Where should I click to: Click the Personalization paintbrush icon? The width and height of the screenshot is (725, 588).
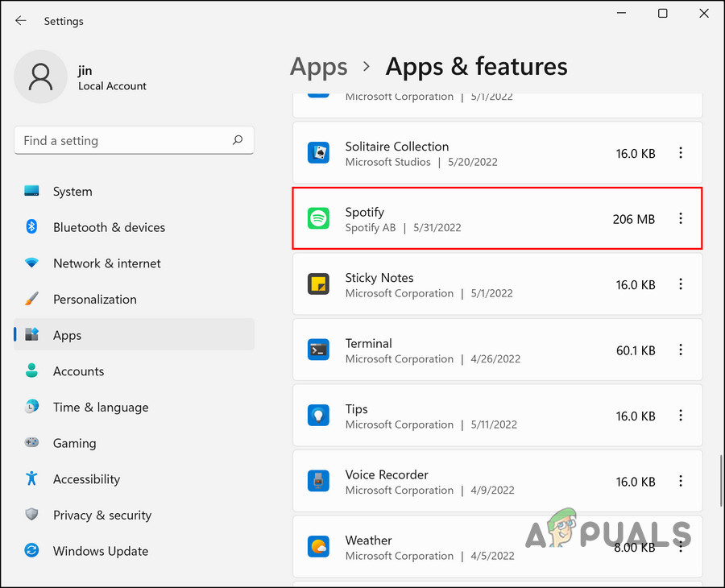pyautogui.click(x=31, y=299)
